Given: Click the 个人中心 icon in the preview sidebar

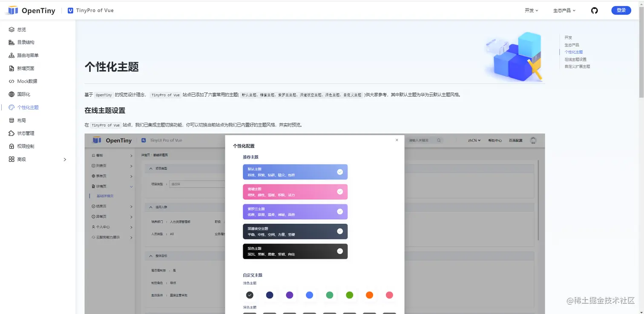Looking at the screenshot, I should 93,227.
